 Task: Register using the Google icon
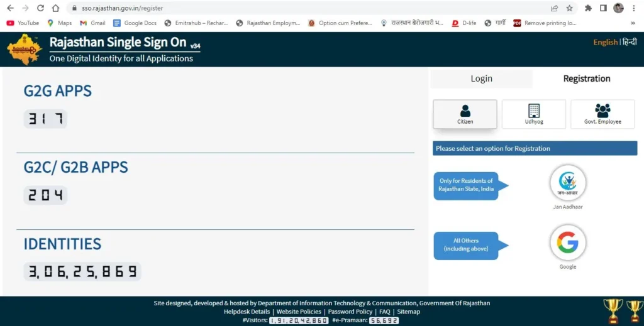(x=568, y=242)
